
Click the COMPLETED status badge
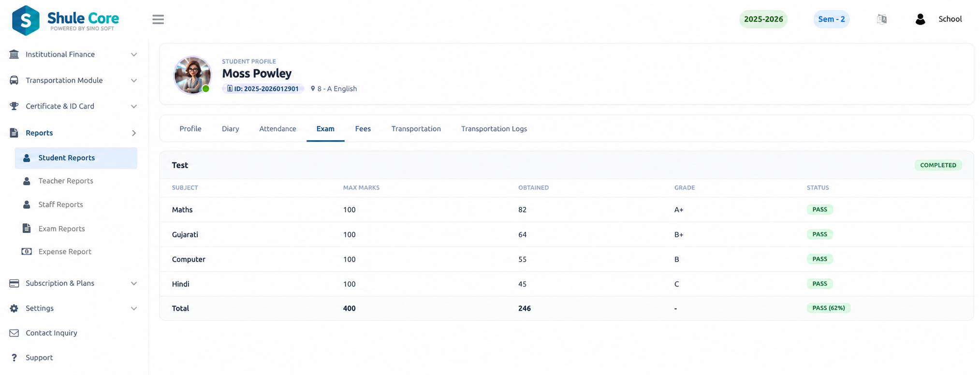938,165
